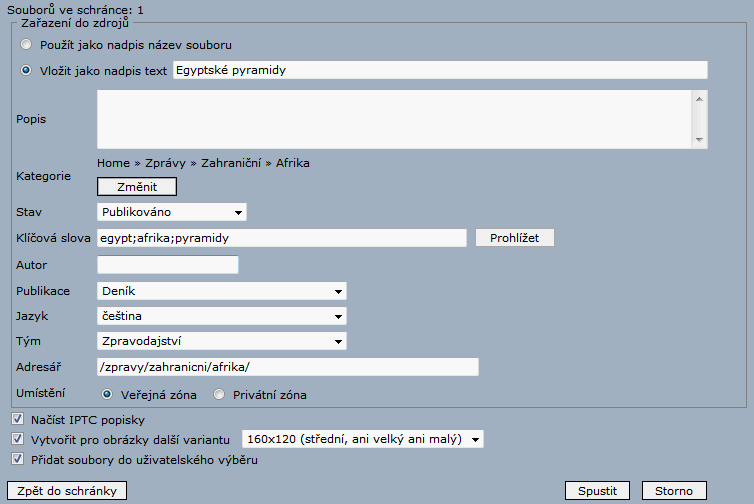The image size is (754, 504).
Task: Uncheck 'Vytvořit pro obrázky další variantu'
Action: 17,439
